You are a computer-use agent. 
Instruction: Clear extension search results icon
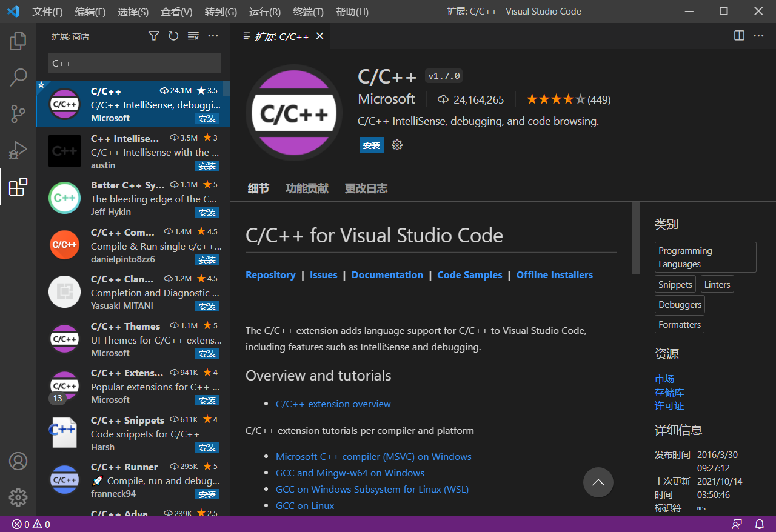pyautogui.click(x=193, y=36)
